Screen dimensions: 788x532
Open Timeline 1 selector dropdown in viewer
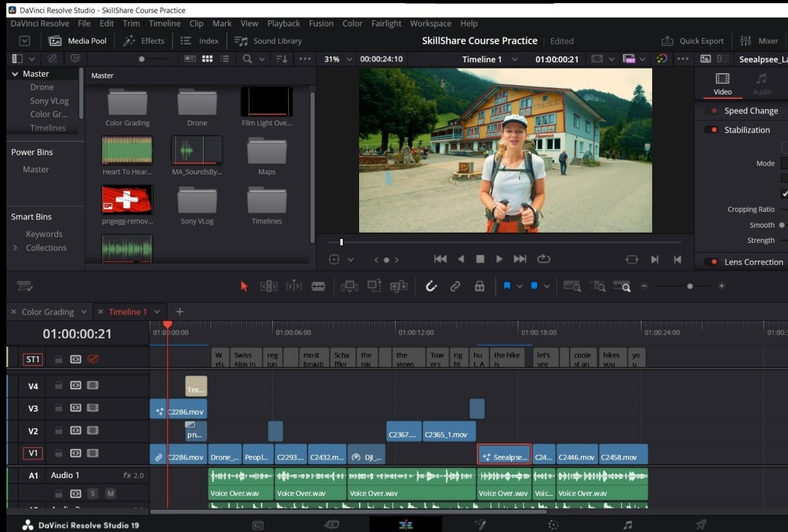coord(515,59)
